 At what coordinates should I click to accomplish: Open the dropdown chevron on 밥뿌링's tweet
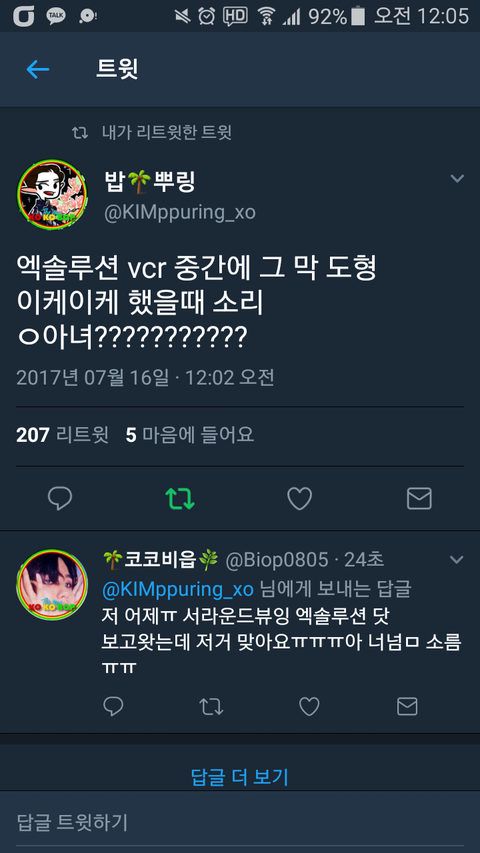coord(457,178)
